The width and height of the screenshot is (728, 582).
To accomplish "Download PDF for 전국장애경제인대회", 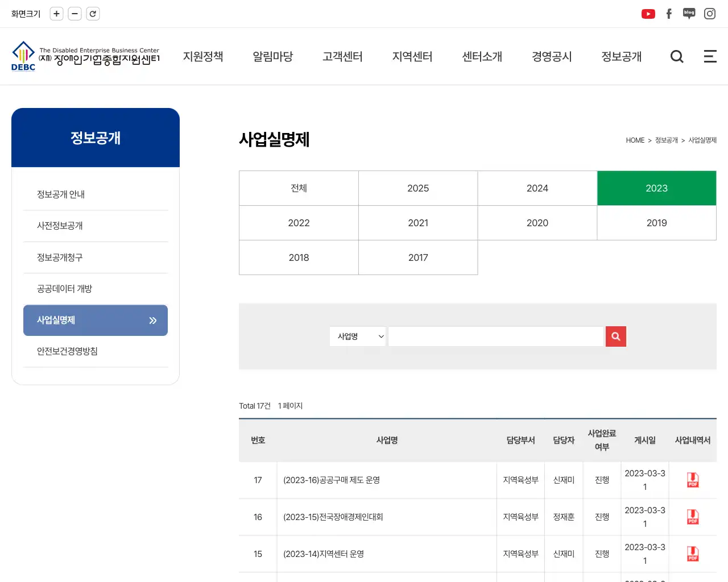I will (693, 517).
